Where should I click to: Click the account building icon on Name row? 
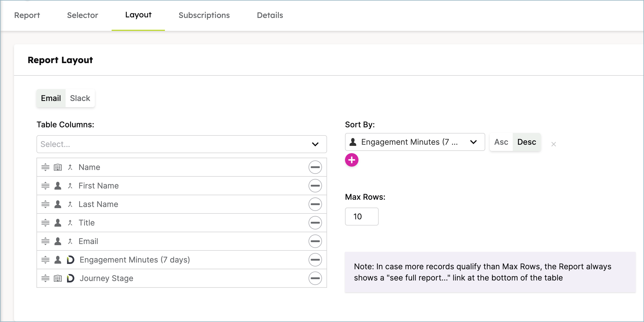tap(58, 167)
